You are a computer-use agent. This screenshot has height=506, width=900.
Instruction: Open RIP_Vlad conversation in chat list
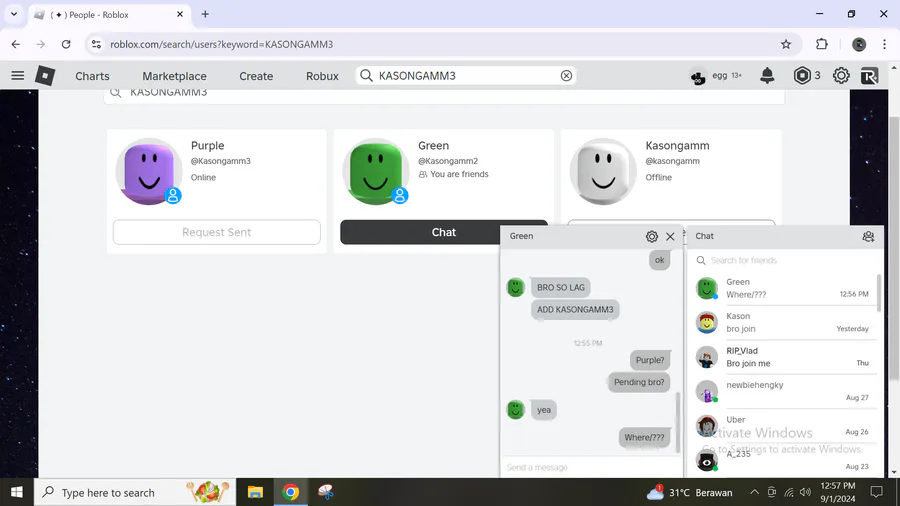coord(784,357)
